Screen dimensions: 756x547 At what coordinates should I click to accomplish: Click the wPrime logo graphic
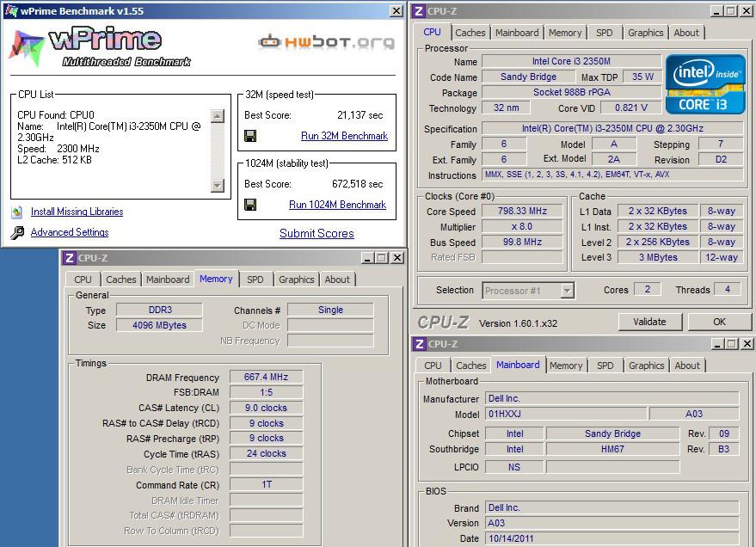point(101,47)
